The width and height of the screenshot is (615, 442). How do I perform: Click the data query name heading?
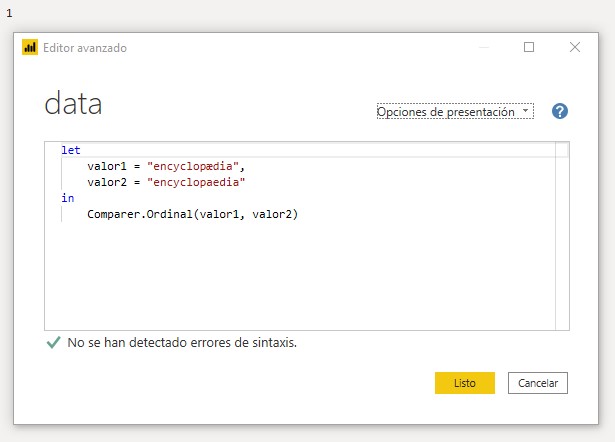(73, 104)
